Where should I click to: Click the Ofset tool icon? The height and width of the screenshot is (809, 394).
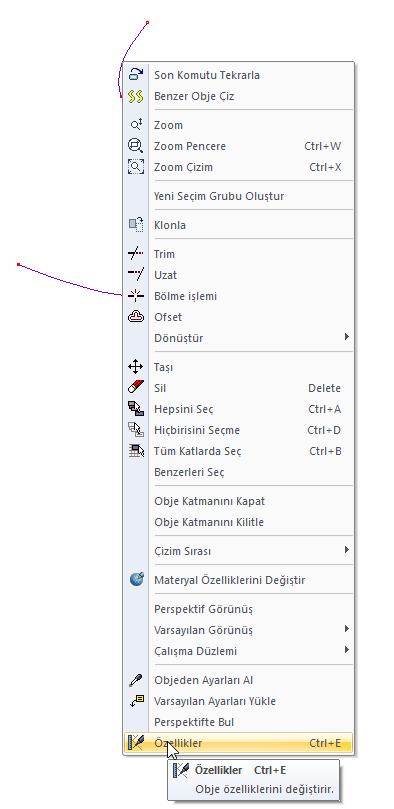136,317
